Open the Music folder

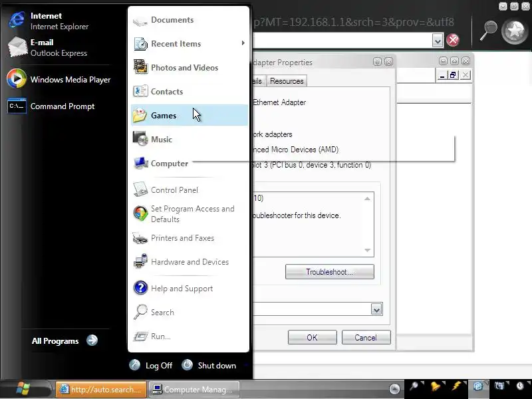(x=190, y=140)
